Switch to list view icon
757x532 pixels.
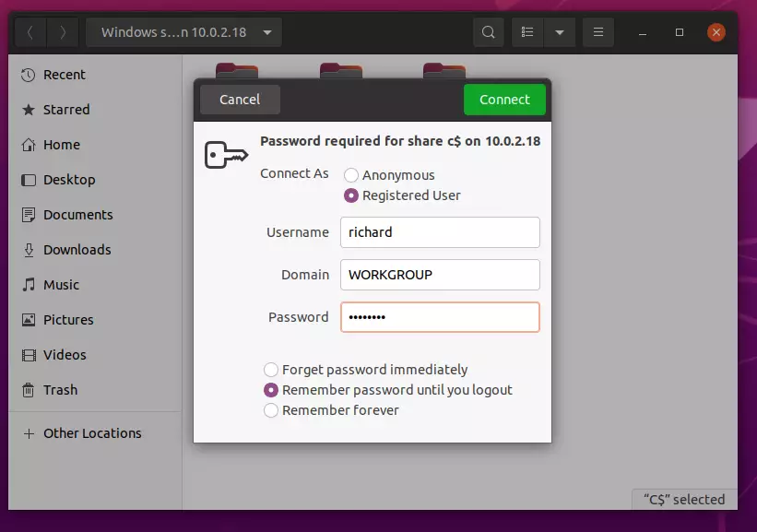[x=527, y=32]
